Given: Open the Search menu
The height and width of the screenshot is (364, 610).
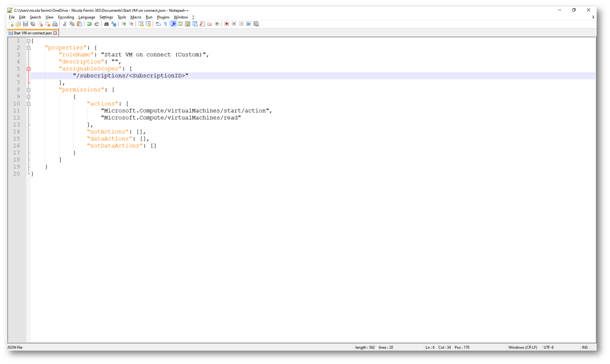Looking at the screenshot, I should (x=35, y=17).
